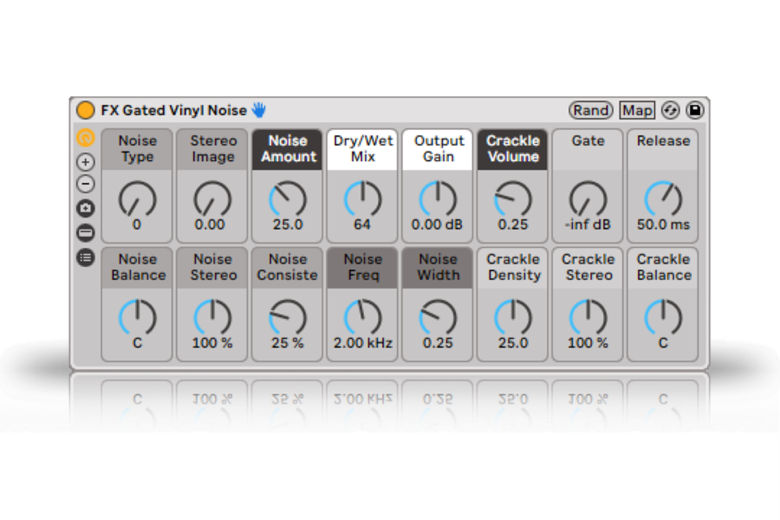This screenshot has height=520, width=780.
Task: Click the Noise Amount knob
Action: (288, 199)
